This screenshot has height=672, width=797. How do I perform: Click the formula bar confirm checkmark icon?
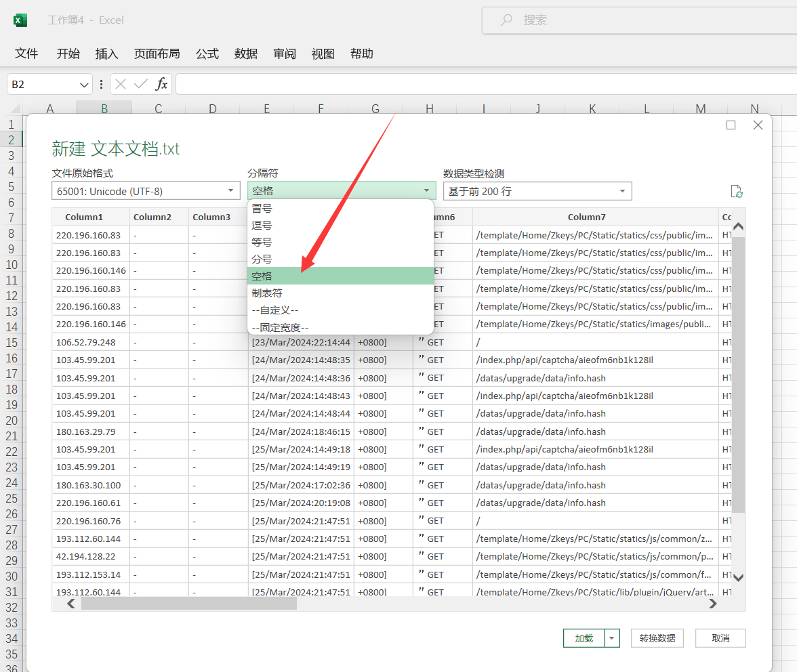[x=141, y=84]
